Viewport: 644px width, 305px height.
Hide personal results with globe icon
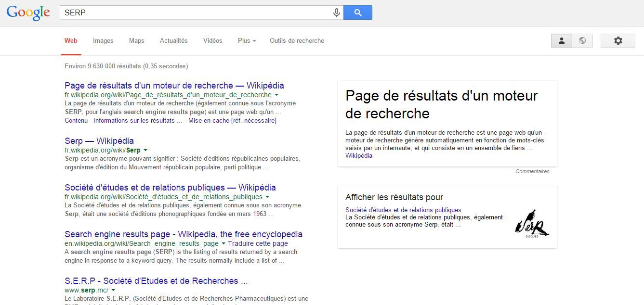(582, 41)
